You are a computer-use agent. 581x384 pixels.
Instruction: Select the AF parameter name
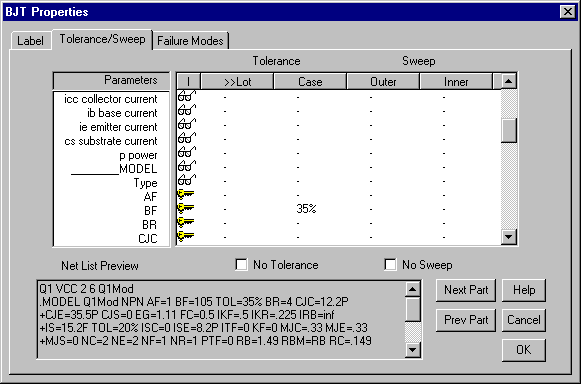pos(150,197)
